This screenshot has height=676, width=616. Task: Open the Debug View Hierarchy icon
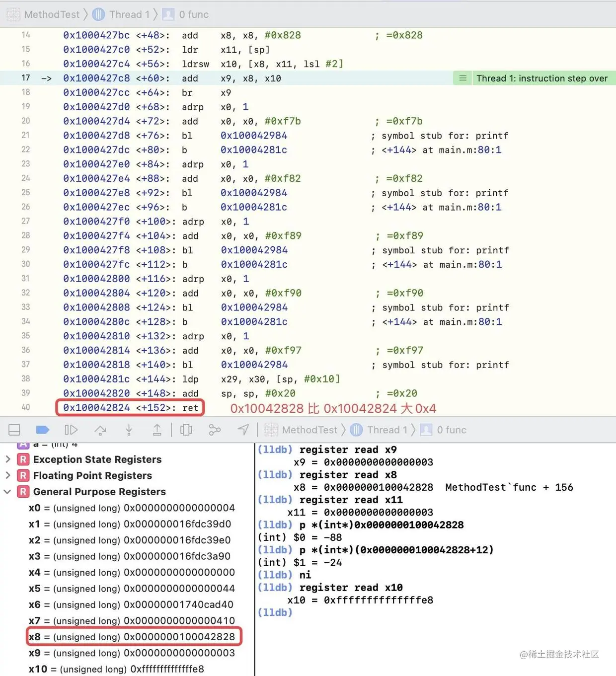pos(186,430)
